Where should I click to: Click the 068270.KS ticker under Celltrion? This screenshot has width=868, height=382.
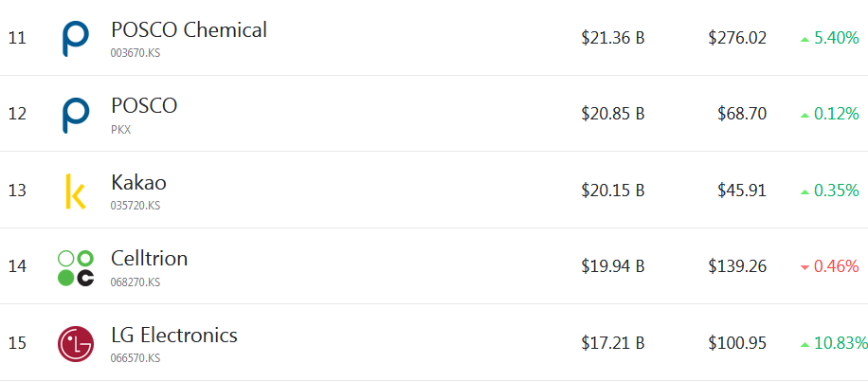click(136, 282)
